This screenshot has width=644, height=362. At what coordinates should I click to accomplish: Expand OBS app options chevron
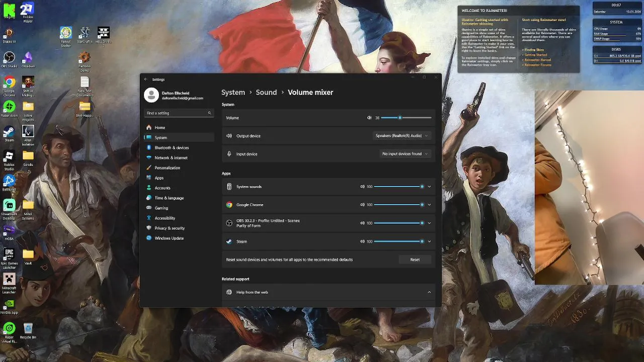click(x=429, y=223)
